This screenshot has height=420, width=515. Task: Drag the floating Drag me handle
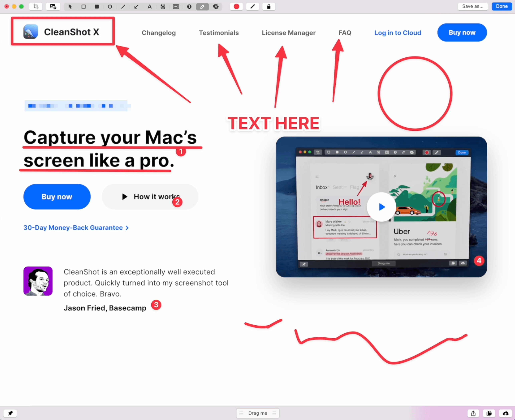pyautogui.click(x=257, y=413)
